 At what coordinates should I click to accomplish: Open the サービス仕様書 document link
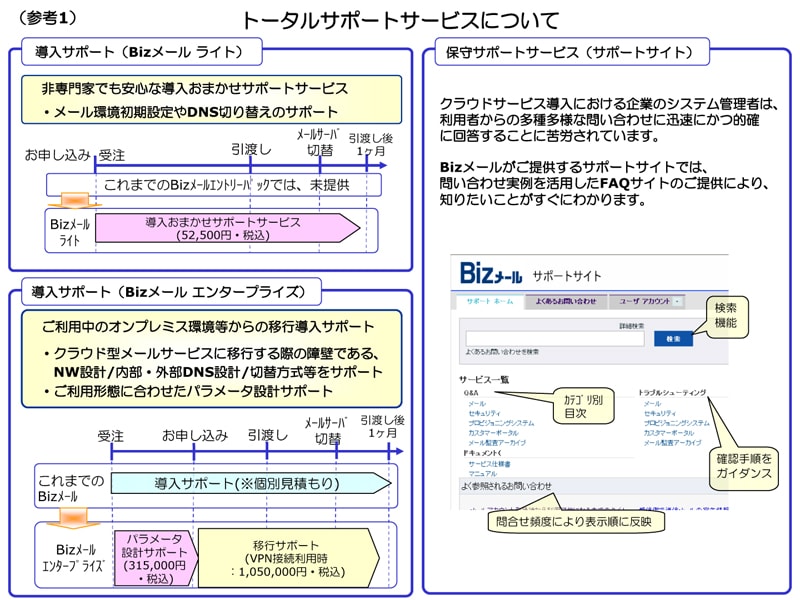(489, 464)
